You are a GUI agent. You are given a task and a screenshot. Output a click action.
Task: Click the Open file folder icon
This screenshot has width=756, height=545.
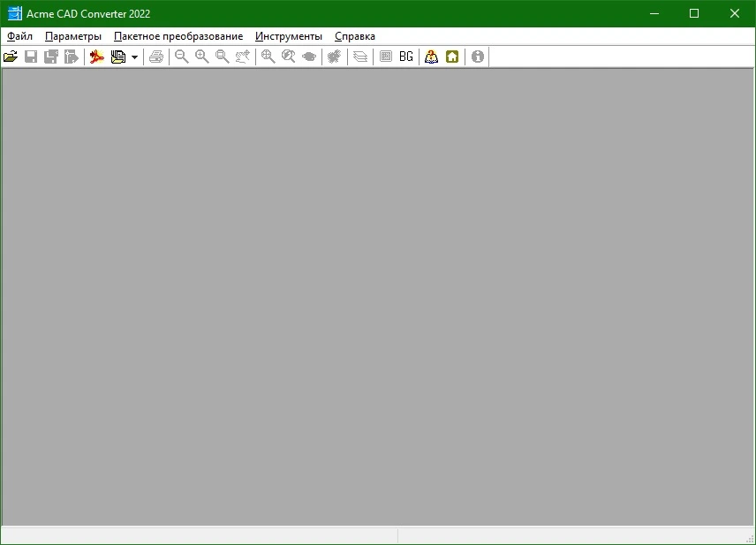point(11,57)
